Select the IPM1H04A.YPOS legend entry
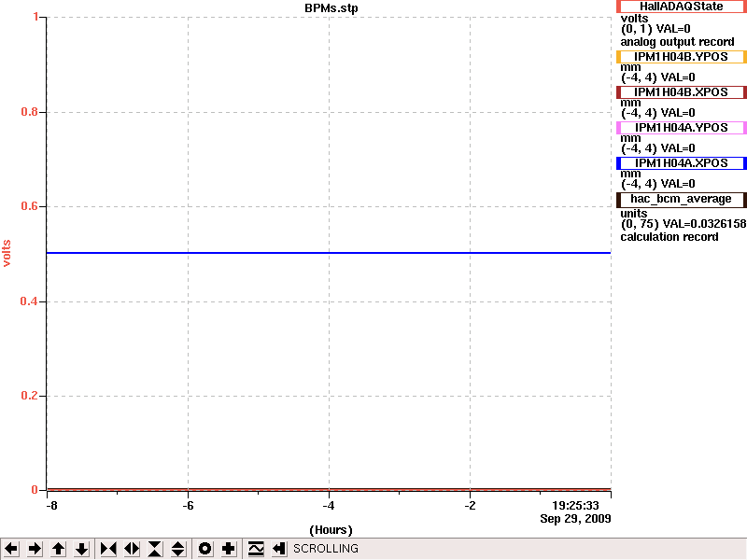Screen dimensions: 747x560 click(x=682, y=128)
